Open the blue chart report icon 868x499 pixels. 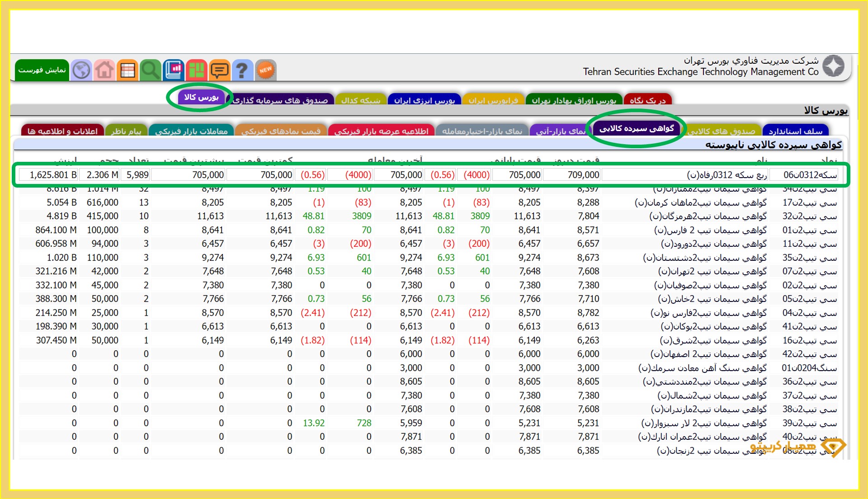[x=174, y=70]
